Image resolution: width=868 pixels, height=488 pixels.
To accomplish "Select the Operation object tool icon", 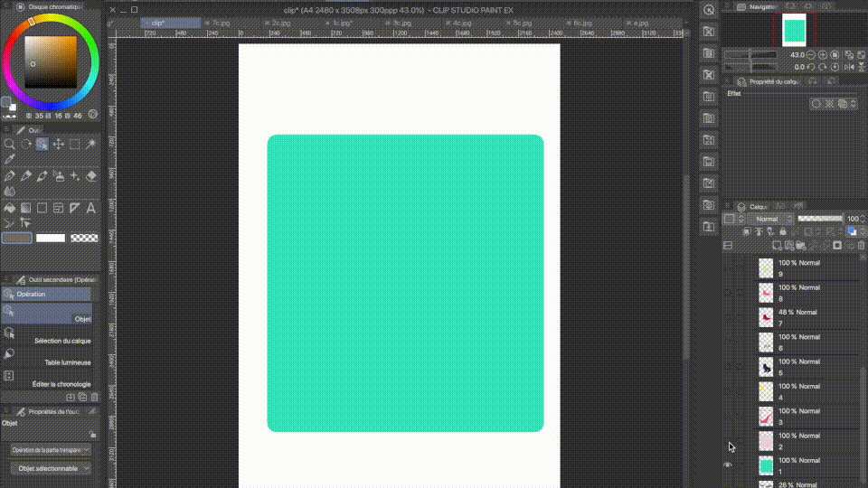I will (42, 145).
